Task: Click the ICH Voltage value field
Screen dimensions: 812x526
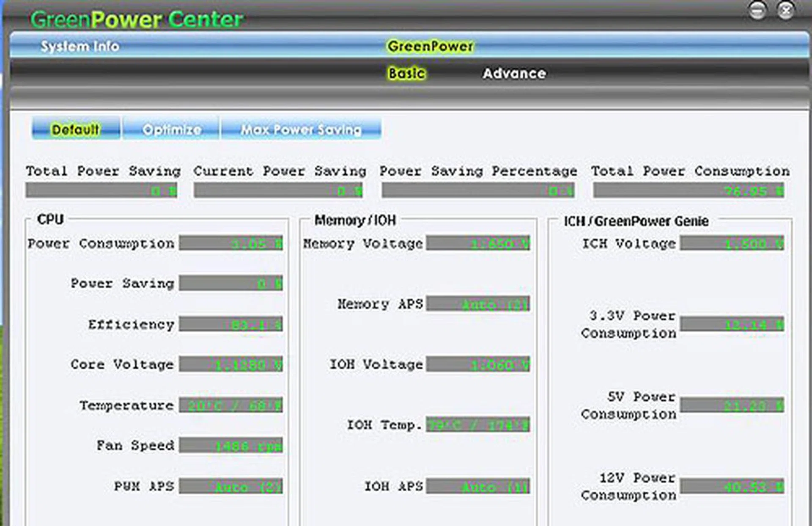Action: click(x=732, y=244)
